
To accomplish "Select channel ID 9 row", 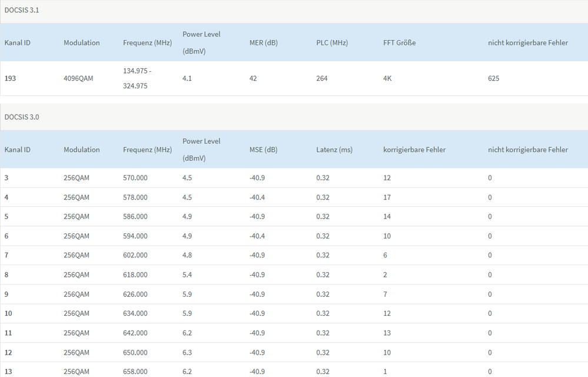I will tap(294, 294).
